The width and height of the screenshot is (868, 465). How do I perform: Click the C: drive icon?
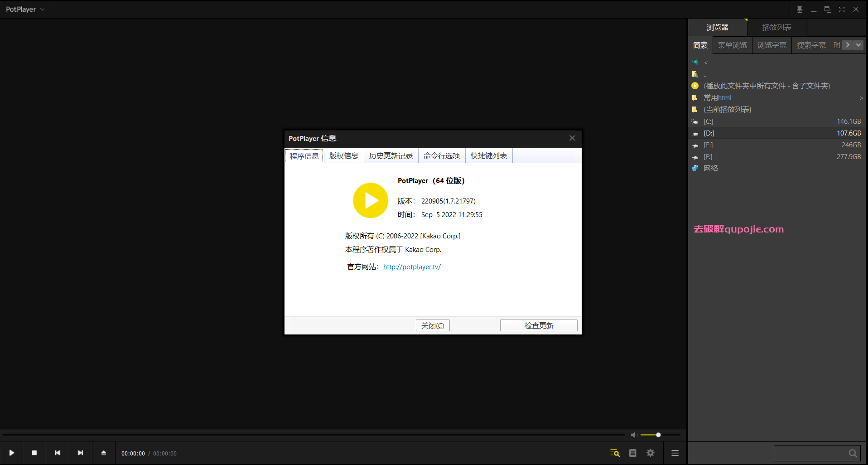tap(695, 121)
